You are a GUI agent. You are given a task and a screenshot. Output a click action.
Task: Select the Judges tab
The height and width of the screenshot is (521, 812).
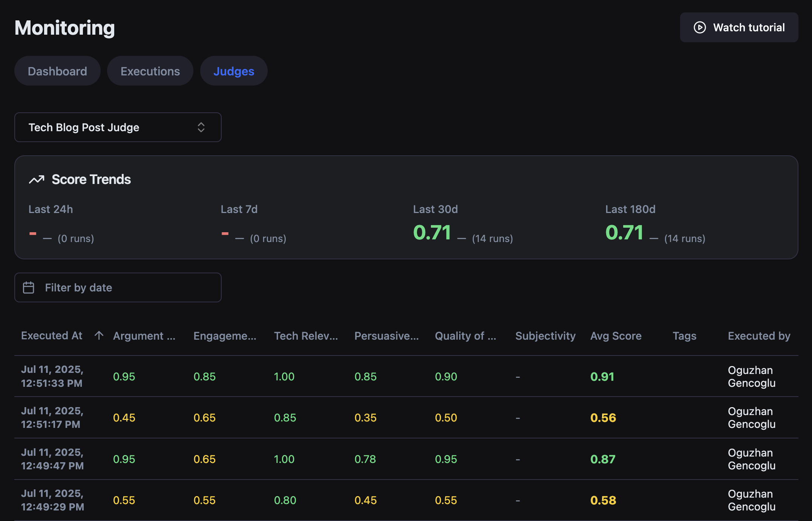pyautogui.click(x=234, y=71)
